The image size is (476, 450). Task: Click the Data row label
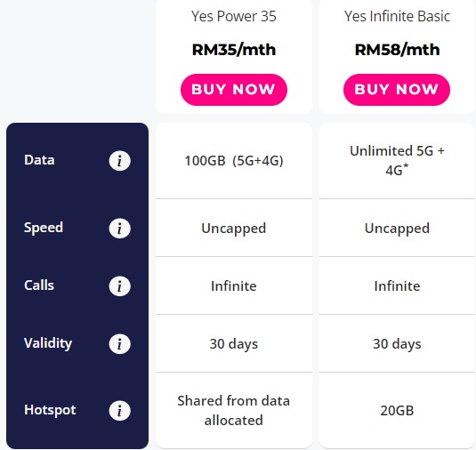click(39, 160)
